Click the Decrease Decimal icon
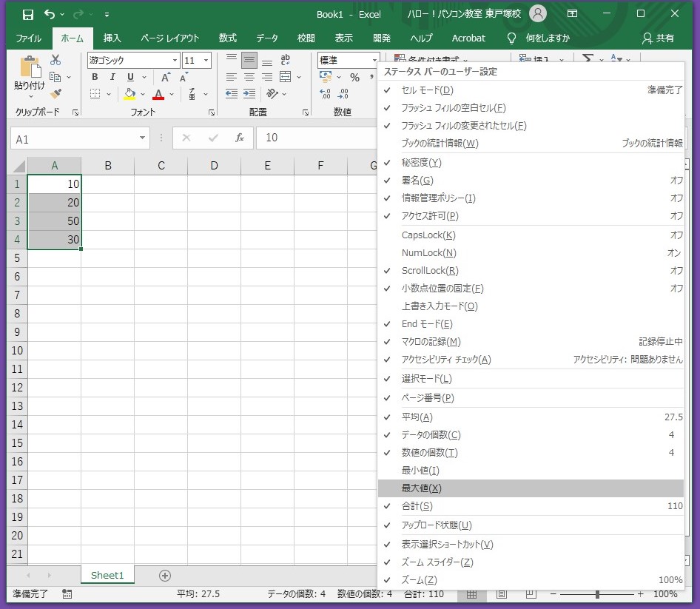This screenshot has height=609, width=700. click(343, 94)
